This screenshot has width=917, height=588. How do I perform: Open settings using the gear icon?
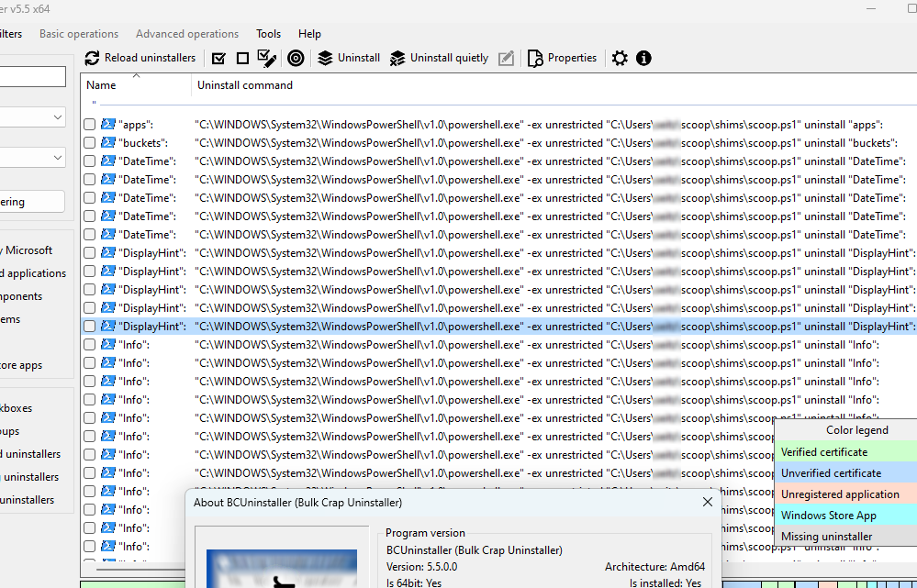(620, 58)
